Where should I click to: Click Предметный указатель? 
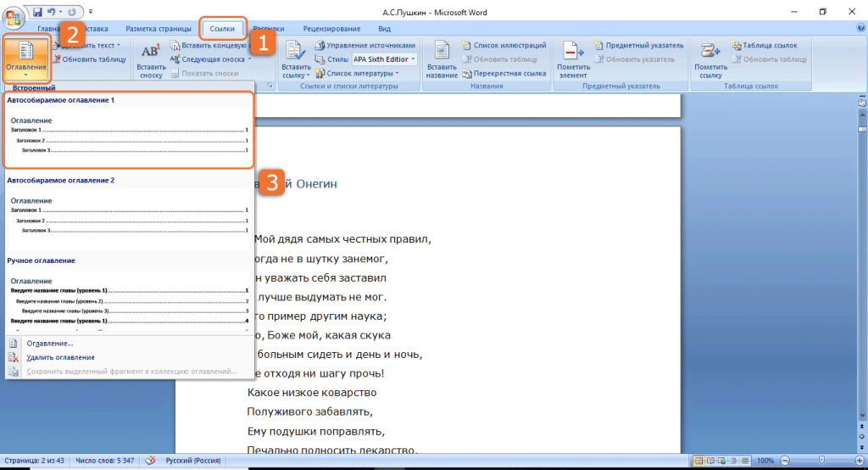click(639, 46)
